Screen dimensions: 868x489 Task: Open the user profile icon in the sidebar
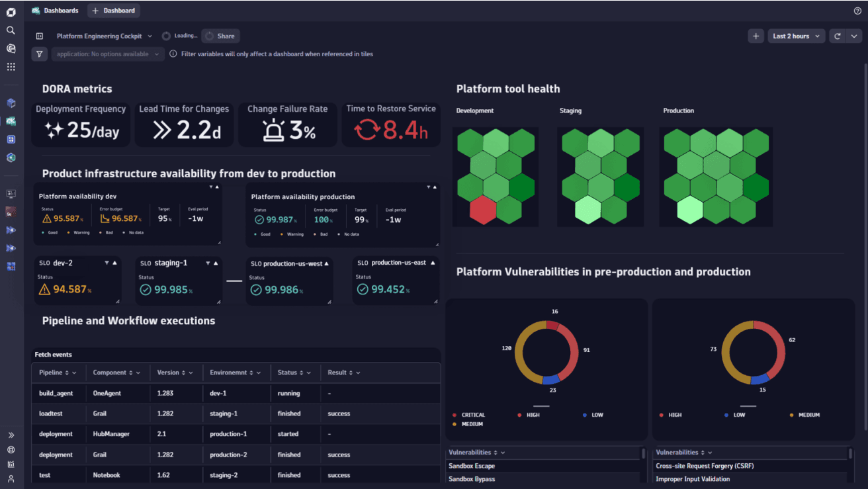(11, 478)
